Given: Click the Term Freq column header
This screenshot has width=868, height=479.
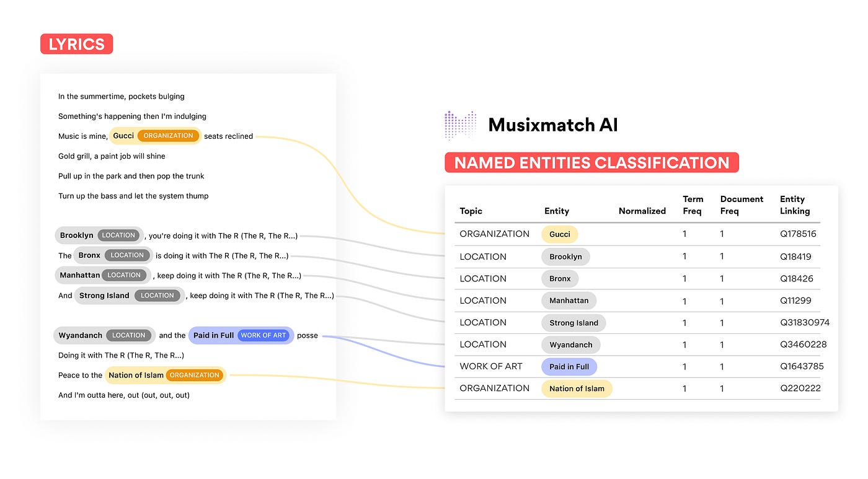Looking at the screenshot, I should coord(693,205).
